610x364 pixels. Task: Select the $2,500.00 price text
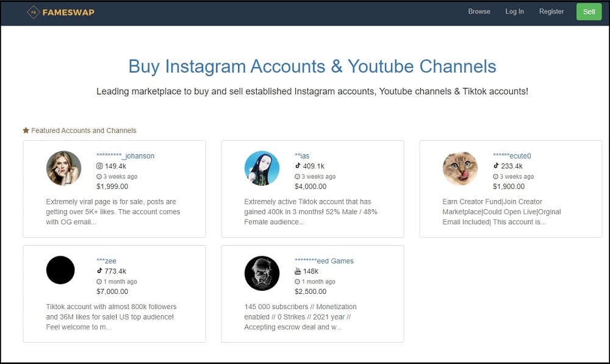pyautogui.click(x=310, y=291)
